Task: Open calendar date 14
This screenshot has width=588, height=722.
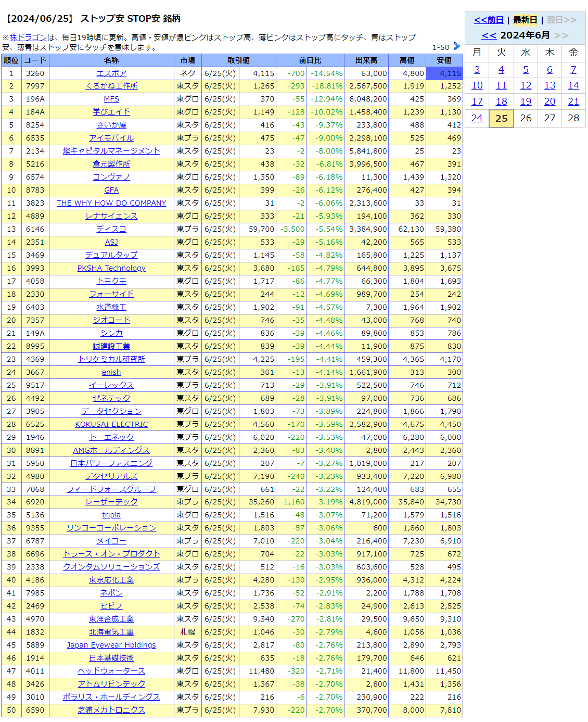Action: click(x=573, y=85)
